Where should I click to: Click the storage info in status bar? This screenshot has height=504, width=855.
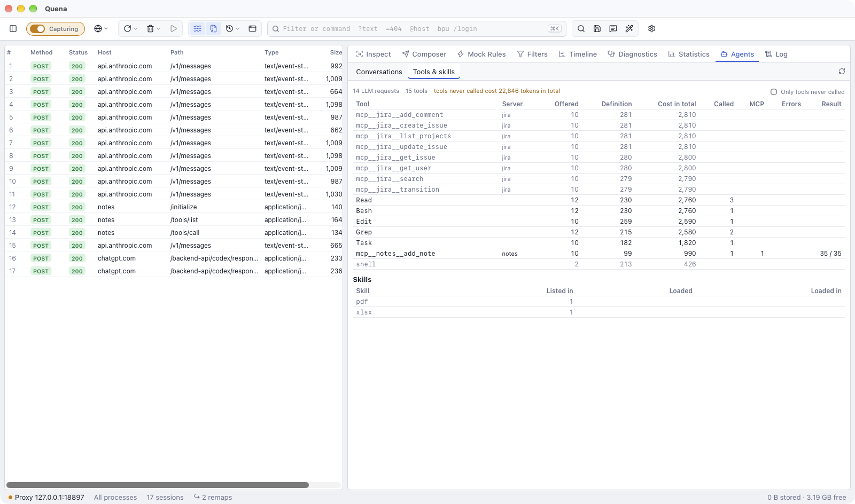coord(807,497)
